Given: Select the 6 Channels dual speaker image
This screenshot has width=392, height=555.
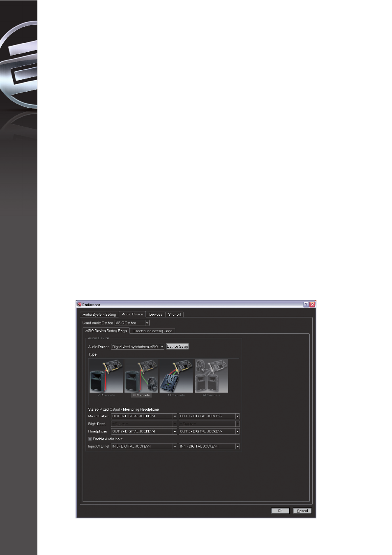Looking at the screenshot, I should point(211,376).
